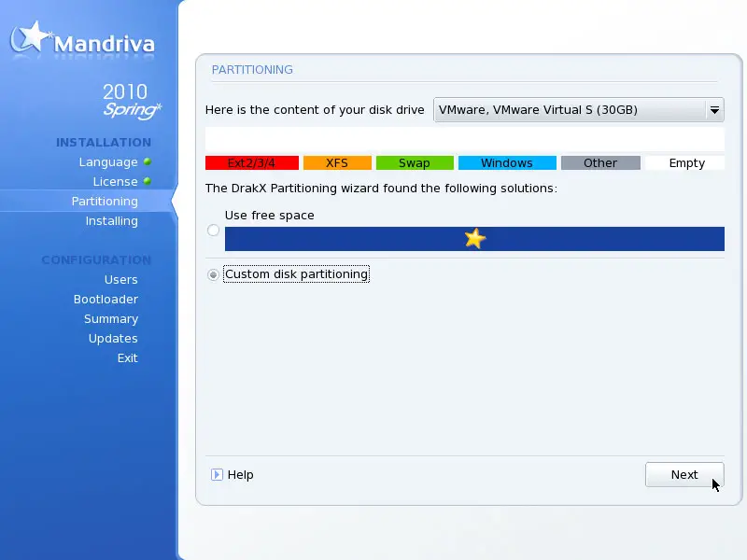Click the green dot beside Language

click(x=148, y=161)
